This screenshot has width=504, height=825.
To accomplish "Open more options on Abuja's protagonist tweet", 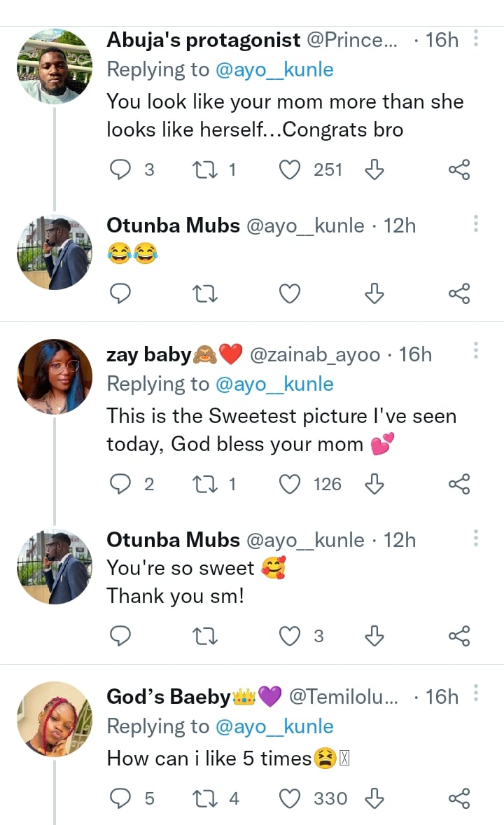I will tap(476, 39).
